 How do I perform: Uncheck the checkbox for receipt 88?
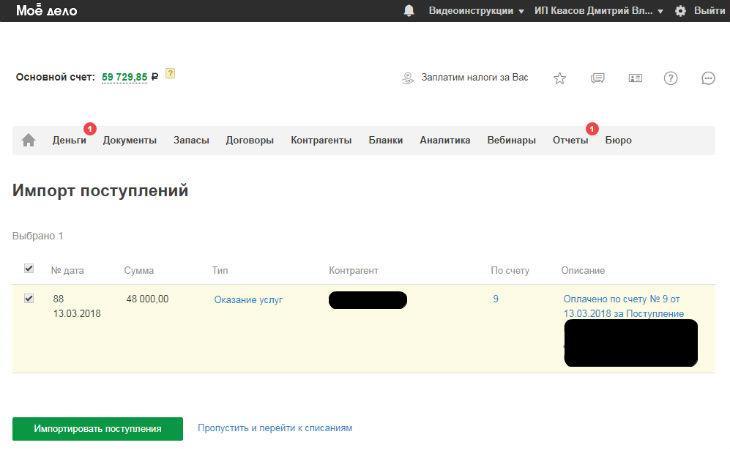29,298
